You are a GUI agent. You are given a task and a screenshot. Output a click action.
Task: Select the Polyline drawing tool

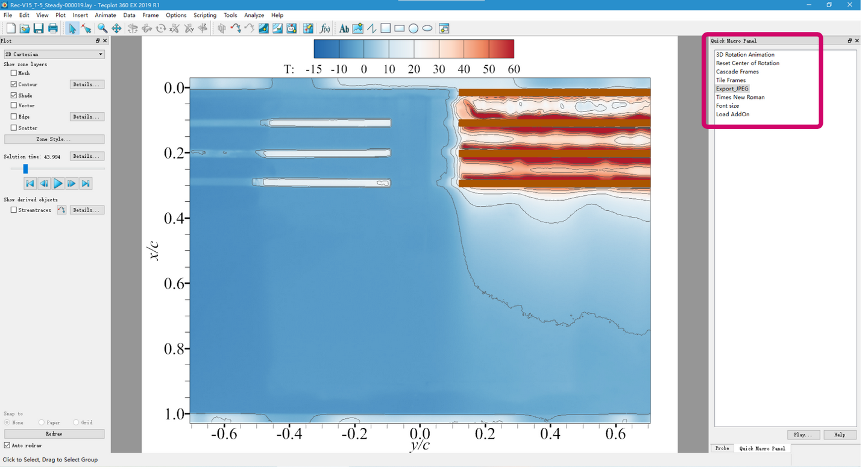coord(371,28)
